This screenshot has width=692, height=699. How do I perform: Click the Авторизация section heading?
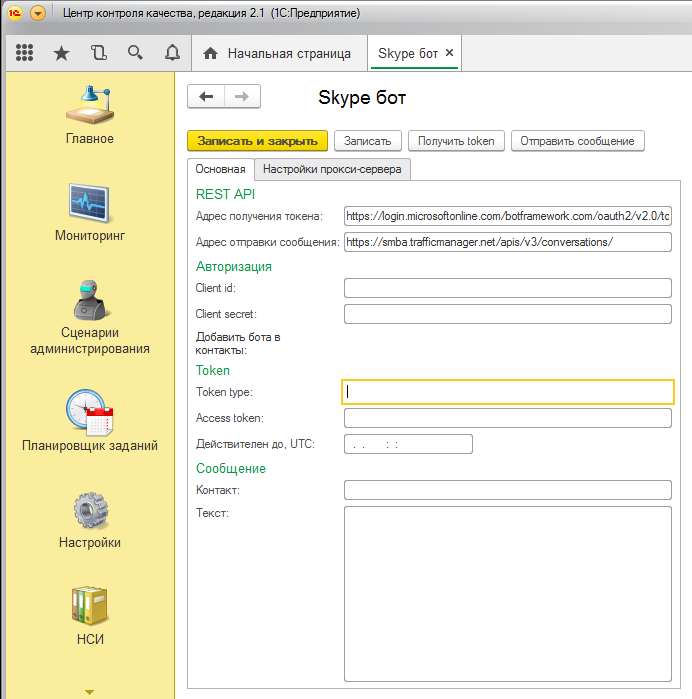pyautogui.click(x=234, y=267)
